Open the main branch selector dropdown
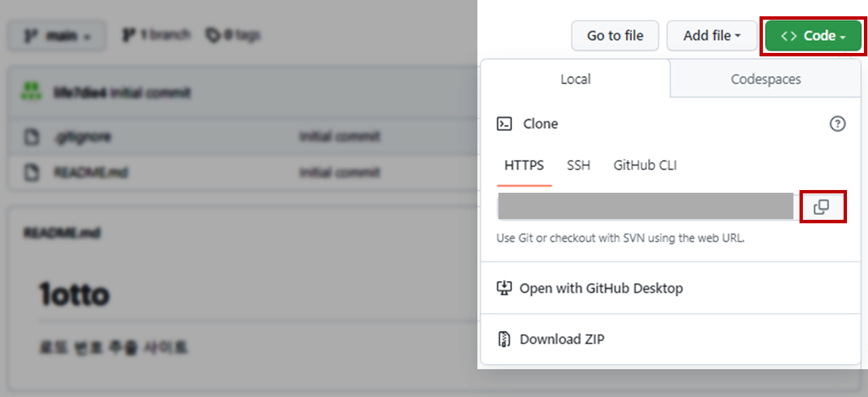 coord(57,36)
